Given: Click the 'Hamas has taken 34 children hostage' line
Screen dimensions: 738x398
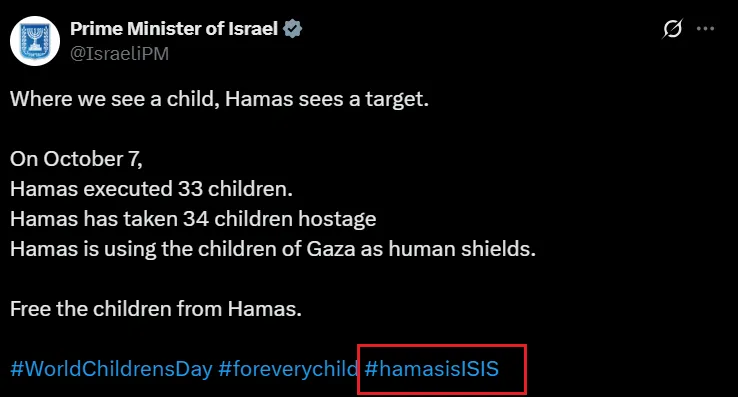Looking at the screenshot, I should [193, 219].
